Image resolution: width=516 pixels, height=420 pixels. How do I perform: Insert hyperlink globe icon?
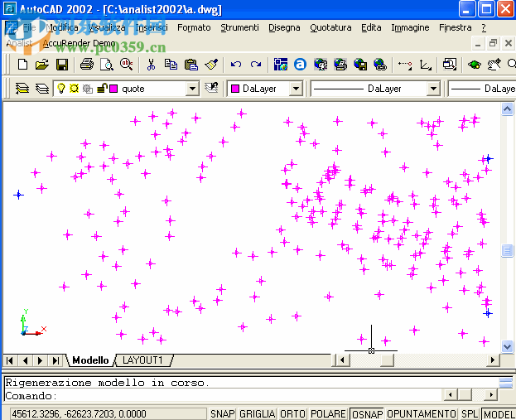(x=380, y=64)
